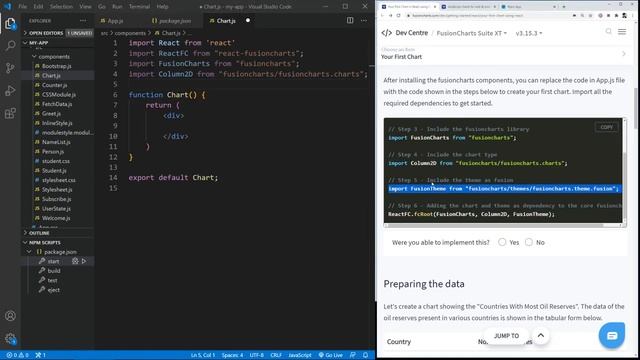Open the Manage gear in activity bar

click(10, 338)
